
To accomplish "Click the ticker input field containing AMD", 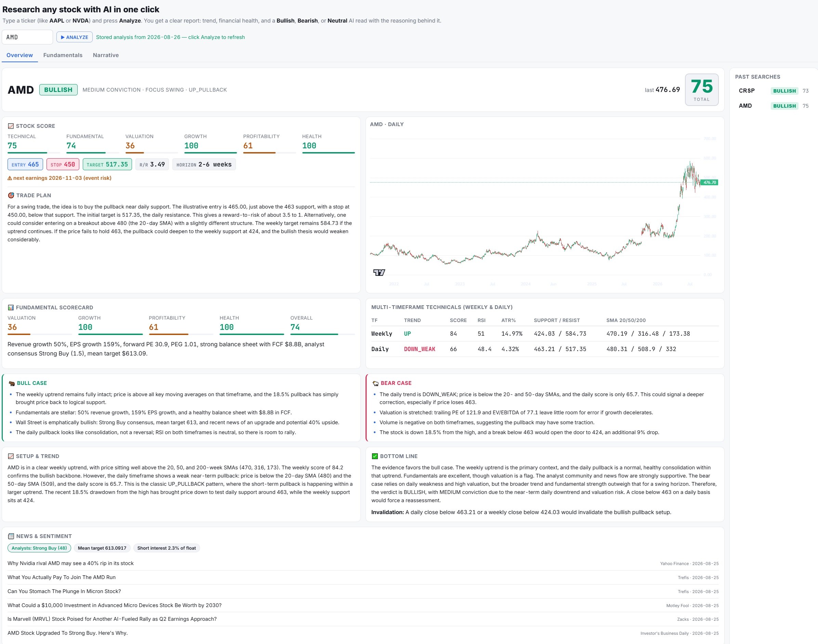I will pos(27,37).
